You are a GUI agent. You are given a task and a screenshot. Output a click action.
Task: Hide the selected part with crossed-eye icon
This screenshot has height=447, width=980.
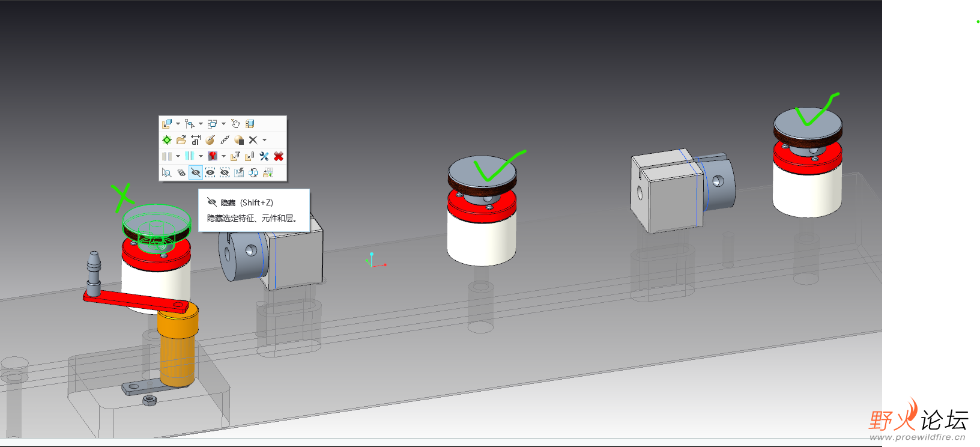196,172
